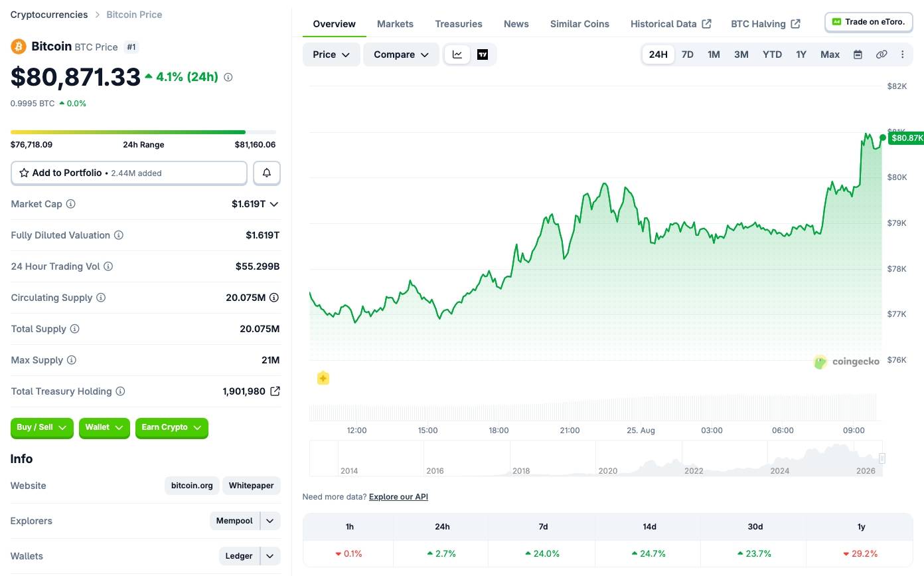Click the yellow sparkle icon below chart
This screenshot has height=576, width=924.
click(x=323, y=378)
